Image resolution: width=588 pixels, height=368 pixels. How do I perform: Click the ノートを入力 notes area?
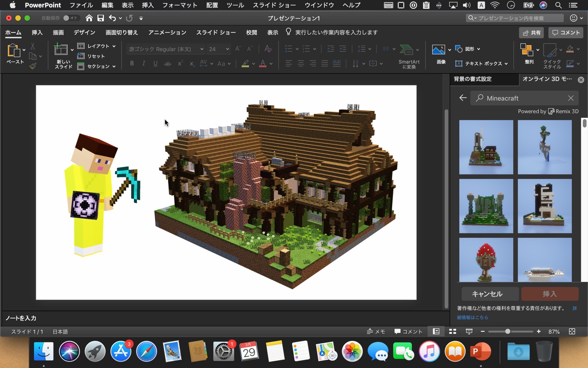coord(21,318)
